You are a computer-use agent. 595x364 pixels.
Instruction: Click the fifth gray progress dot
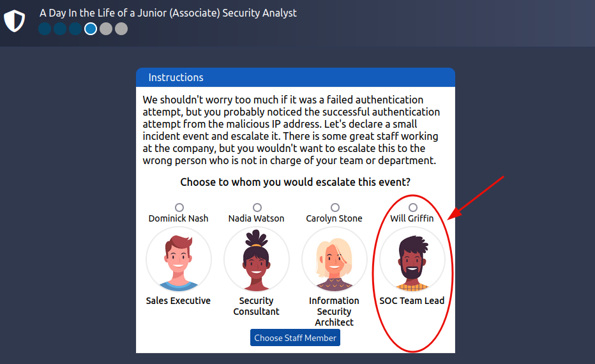(106, 29)
